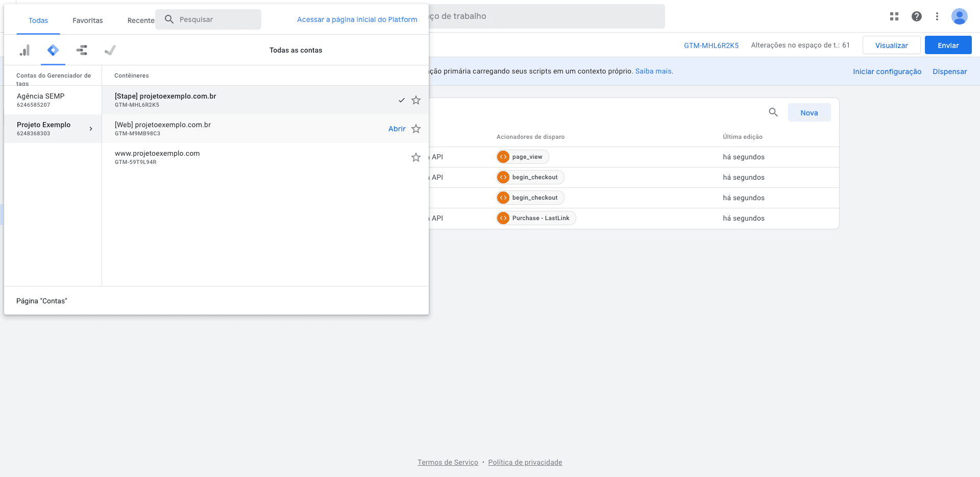
Task: Open Termos de Serviço link
Action: (448, 462)
